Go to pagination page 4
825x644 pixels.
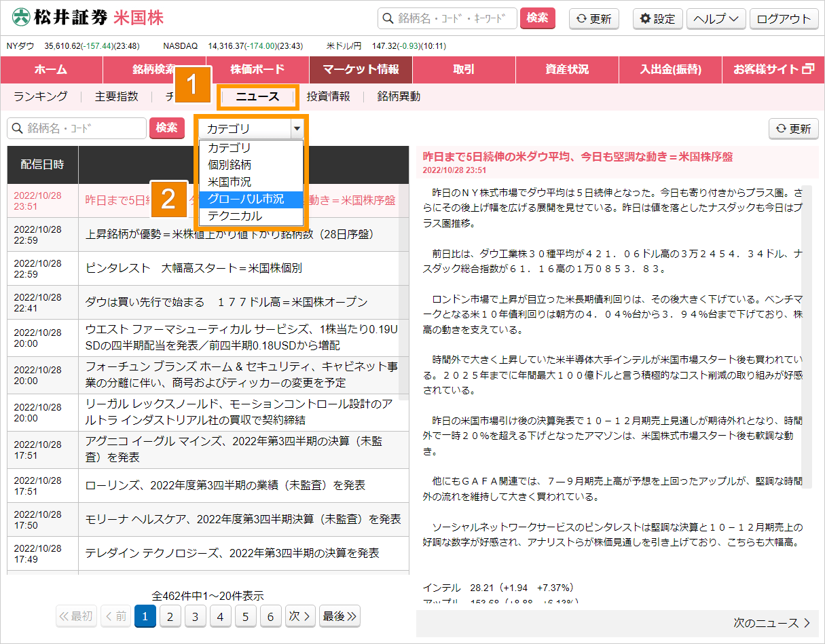coord(220,616)
